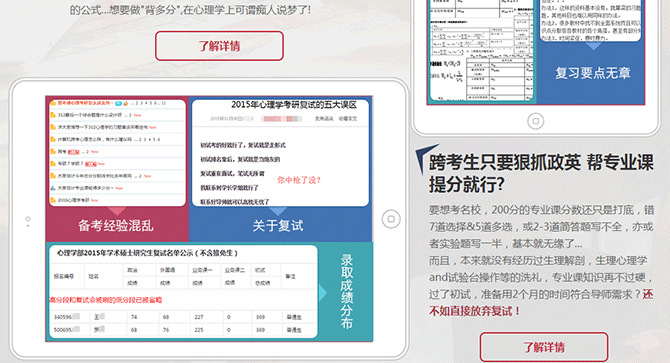
Task: Click the dark blue corner arrow beside the headline
Action: coord(426,158)
